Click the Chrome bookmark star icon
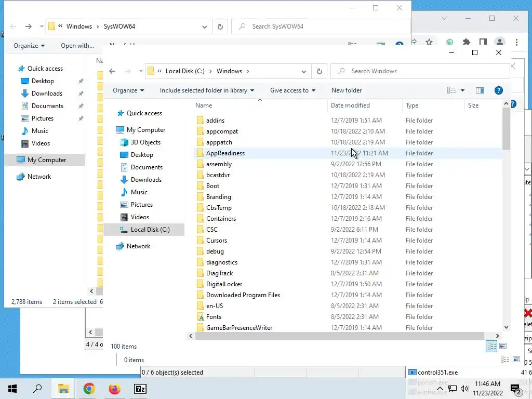This screenshot has height=399, width=532. [429, 42]
